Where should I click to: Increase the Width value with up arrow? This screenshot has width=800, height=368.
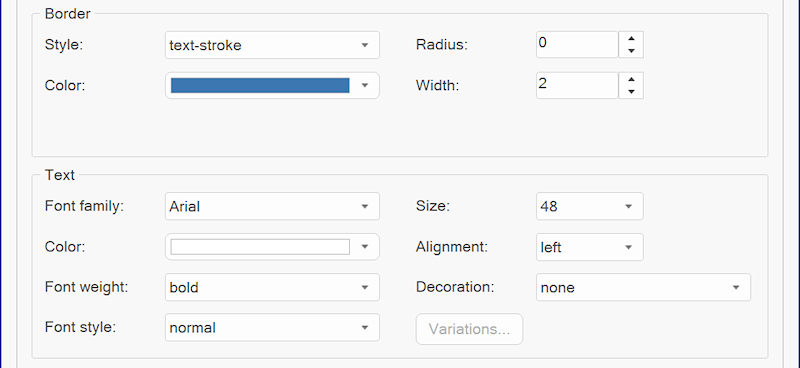pyautogui.click(x=631, y=79)
